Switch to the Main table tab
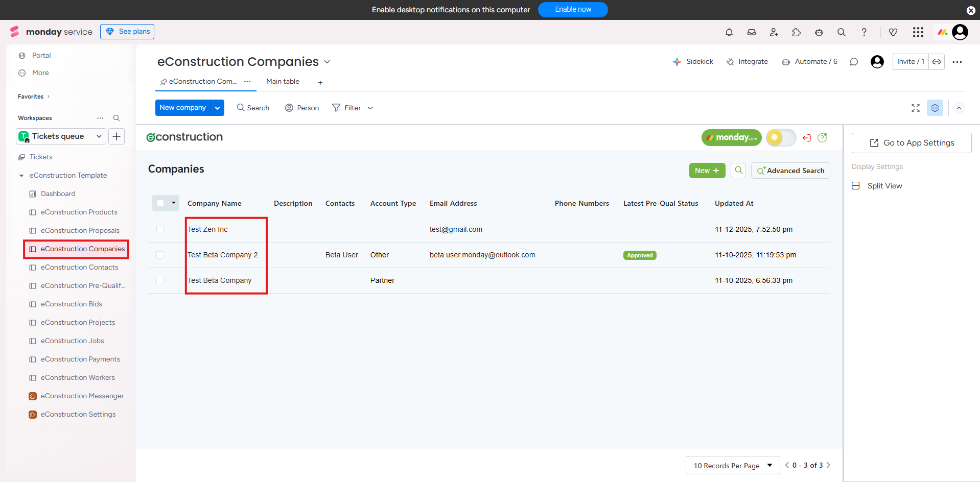The width and height of the screenshot is (980, 482). [283, 82]
